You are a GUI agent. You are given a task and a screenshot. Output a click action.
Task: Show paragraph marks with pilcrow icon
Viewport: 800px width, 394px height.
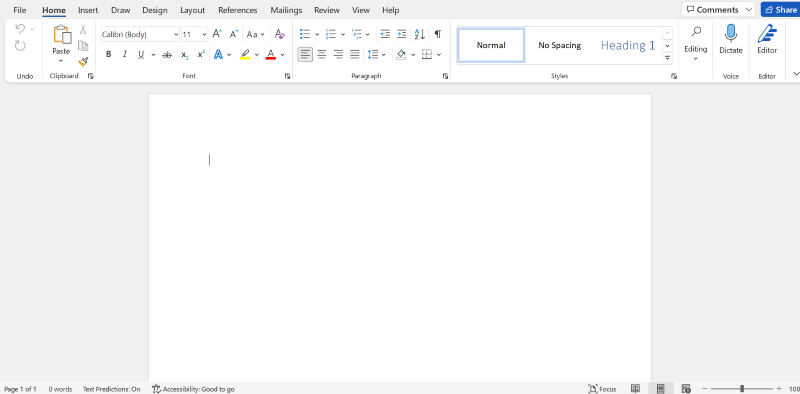pyautogui.click(x=438, y=34)
